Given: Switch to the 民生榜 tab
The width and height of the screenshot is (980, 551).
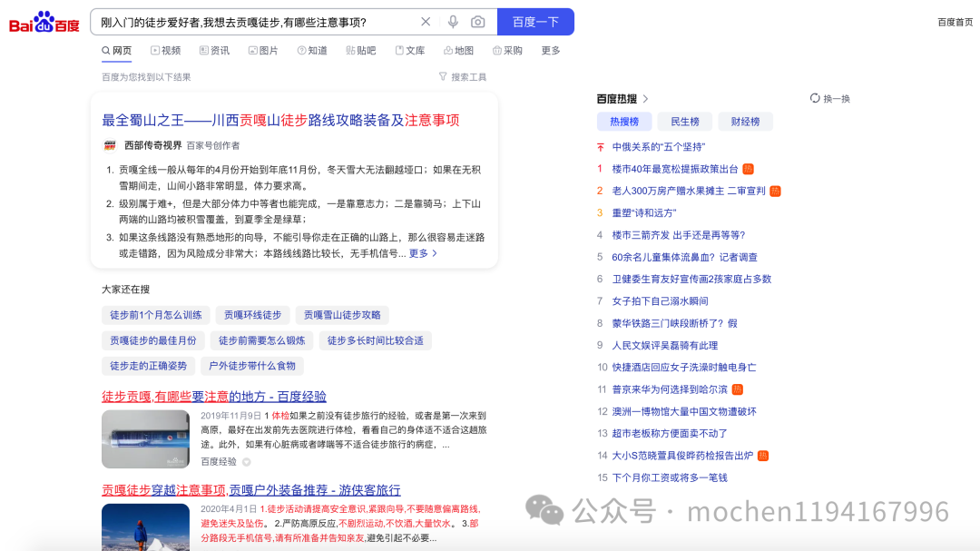Looking at the screenshot, I should [x=685, y=122].
